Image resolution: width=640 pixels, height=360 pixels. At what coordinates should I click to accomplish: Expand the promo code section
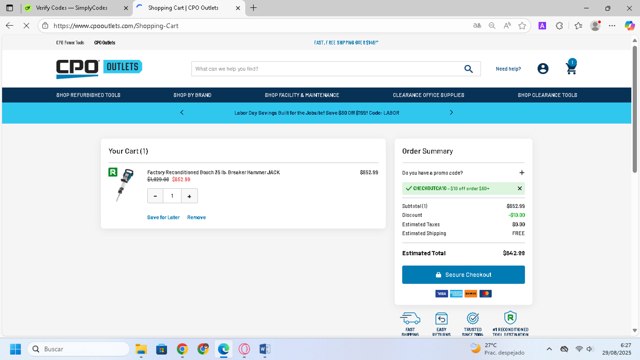pos(522,173)
